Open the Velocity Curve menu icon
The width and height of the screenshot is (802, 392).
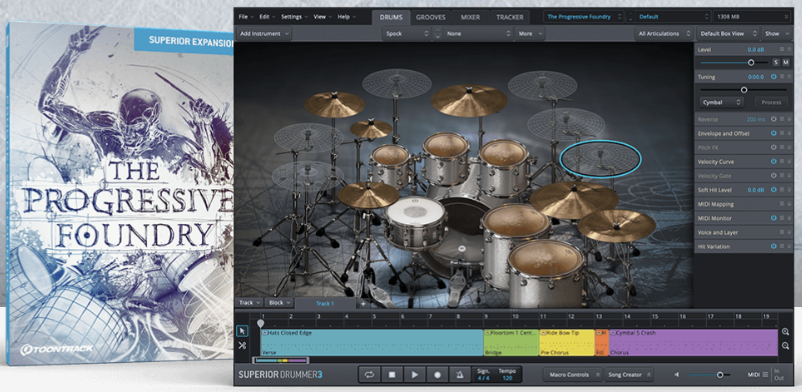782,162
